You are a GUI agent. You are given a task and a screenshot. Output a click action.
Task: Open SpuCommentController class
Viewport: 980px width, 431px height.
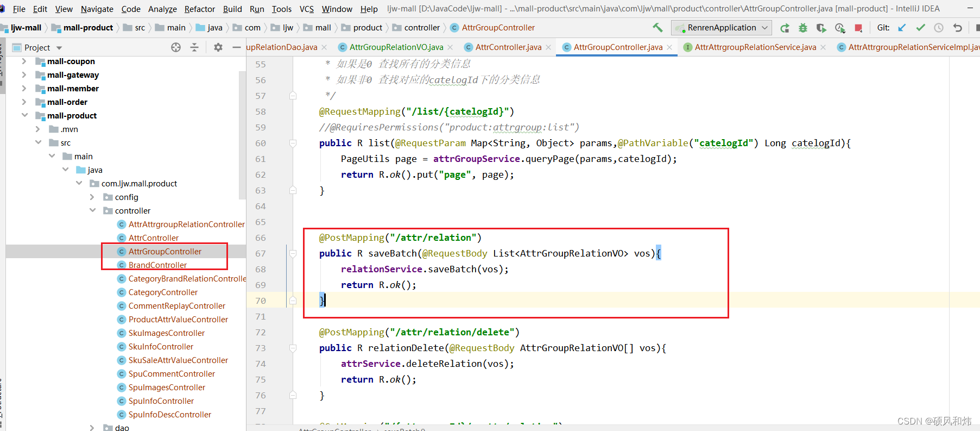click(x=172, y=374)
